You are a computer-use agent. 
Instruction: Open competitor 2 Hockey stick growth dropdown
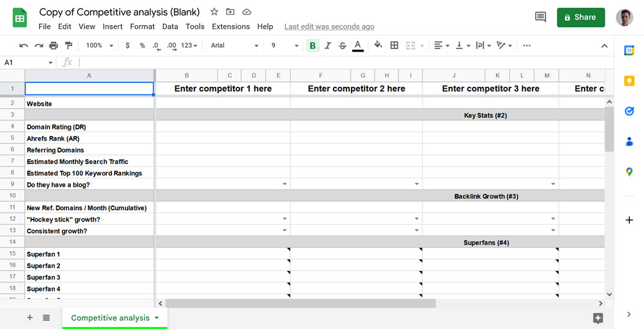[417, 219]
